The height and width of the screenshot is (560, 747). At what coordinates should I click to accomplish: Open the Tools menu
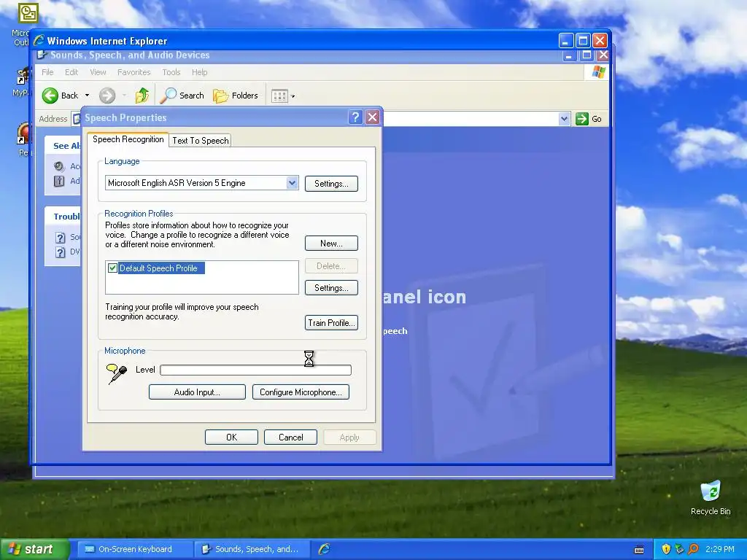(171, 72)
